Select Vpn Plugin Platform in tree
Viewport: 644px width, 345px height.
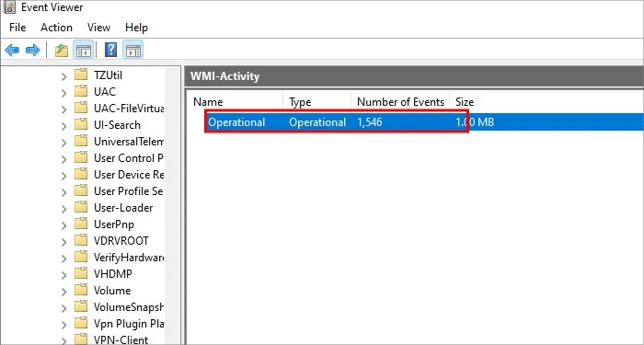(129, 324)
